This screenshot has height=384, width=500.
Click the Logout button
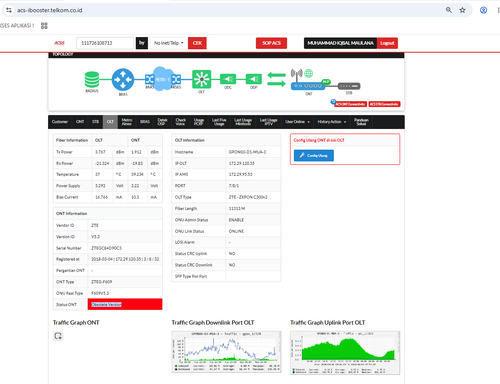tap(387, 43)
